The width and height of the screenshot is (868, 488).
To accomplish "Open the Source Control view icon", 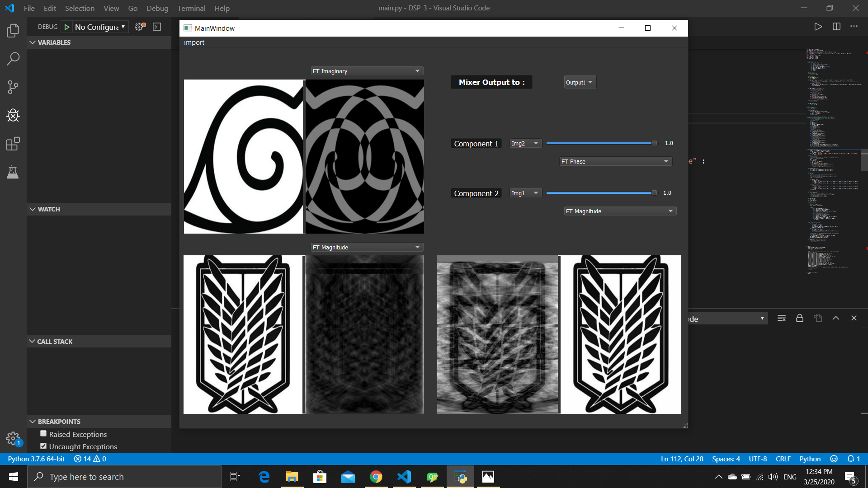I will point(13,87).
